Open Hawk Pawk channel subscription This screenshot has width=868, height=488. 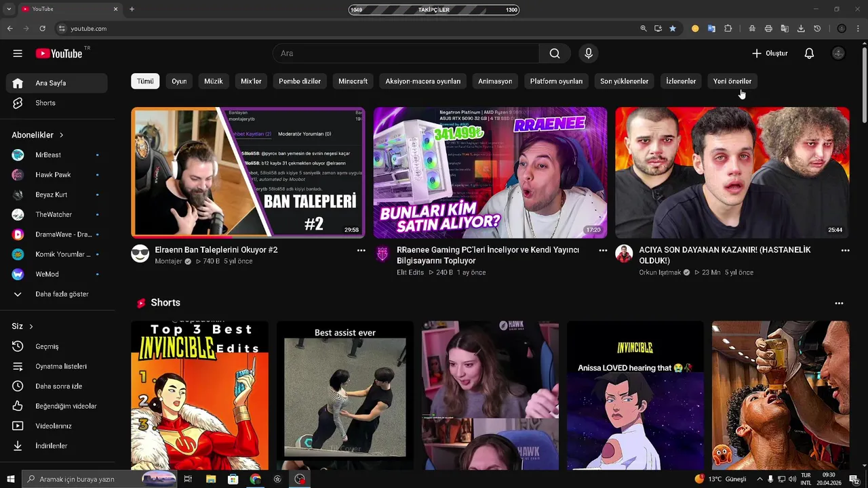[x=57, y=175]
